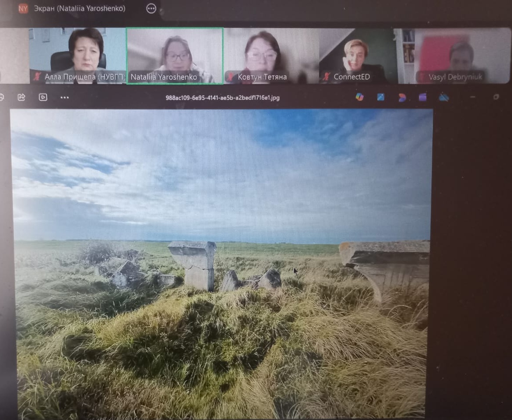Open the three-dot See more menu in photo viewer
The height and width of the screenshot is (420, 512).
click(64, 97)
